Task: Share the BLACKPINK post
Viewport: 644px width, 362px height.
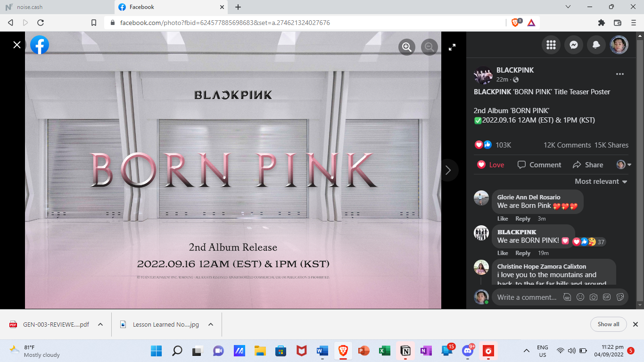Action: tap(588, 165)
